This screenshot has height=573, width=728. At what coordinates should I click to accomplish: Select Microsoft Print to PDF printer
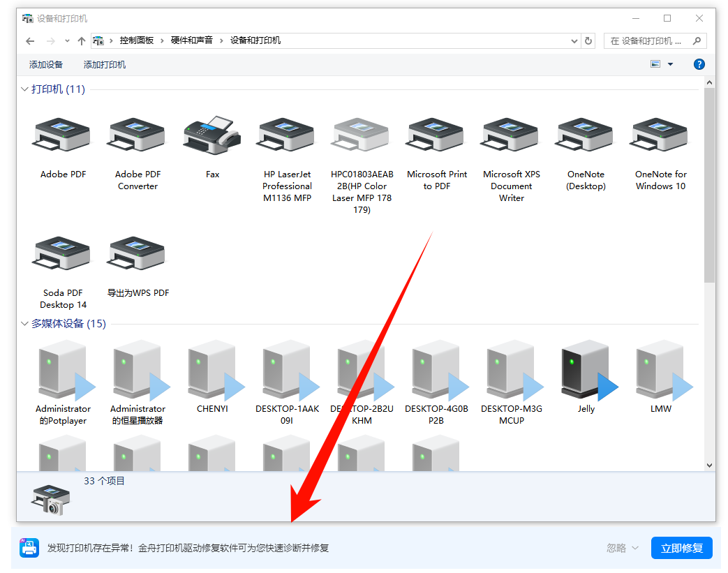pyautogui.click(x=436, y=136)
